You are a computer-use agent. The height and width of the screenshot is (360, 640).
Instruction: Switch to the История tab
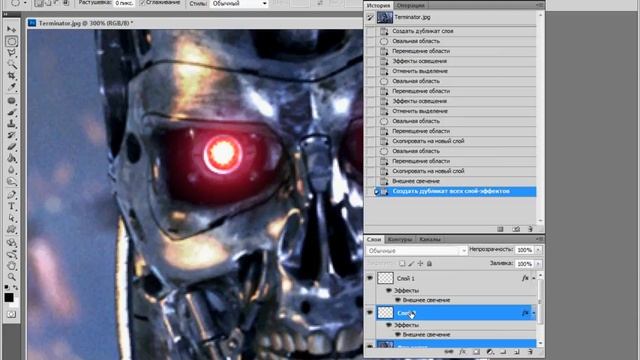tap(378, 5)
